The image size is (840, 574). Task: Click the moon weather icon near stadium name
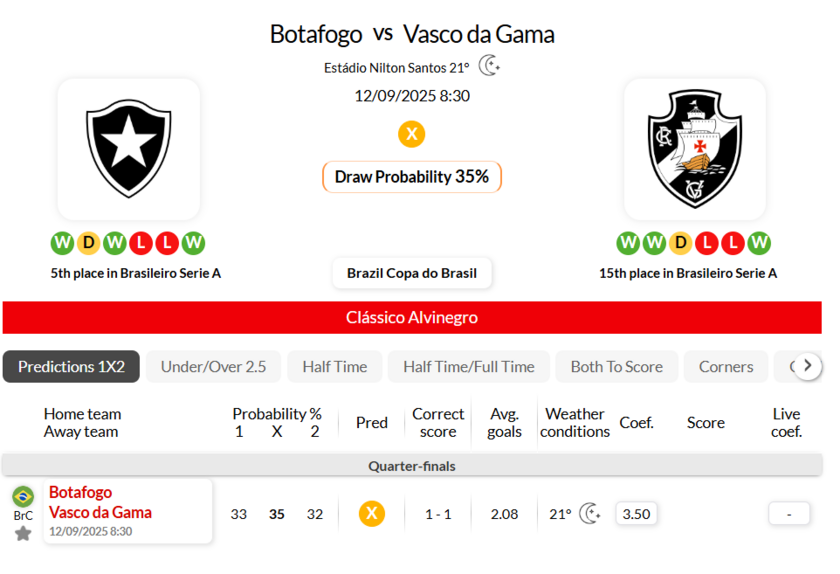coord(489,66)
